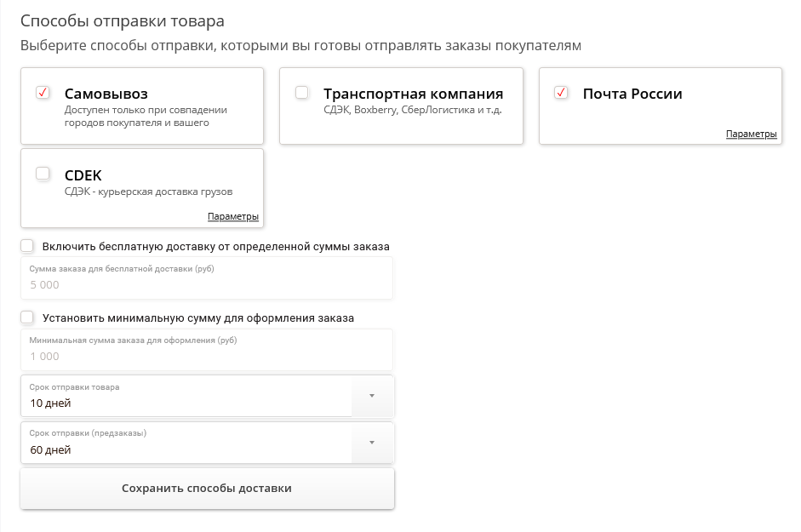801x532 pixels.
Task: Check the minimum order sum checkbox
Action: coord(27,317)
